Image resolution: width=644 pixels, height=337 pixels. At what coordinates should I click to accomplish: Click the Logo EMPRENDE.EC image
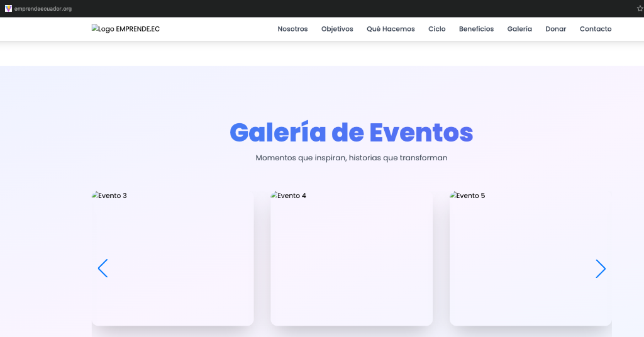125,29
